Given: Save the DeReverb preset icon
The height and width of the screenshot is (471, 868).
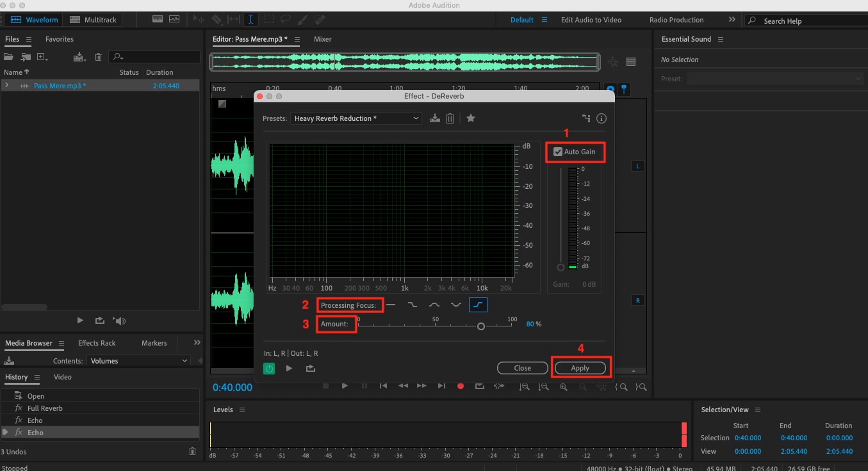Looking at the screenshot, I should pyautogui.click(x=435, y=118).
